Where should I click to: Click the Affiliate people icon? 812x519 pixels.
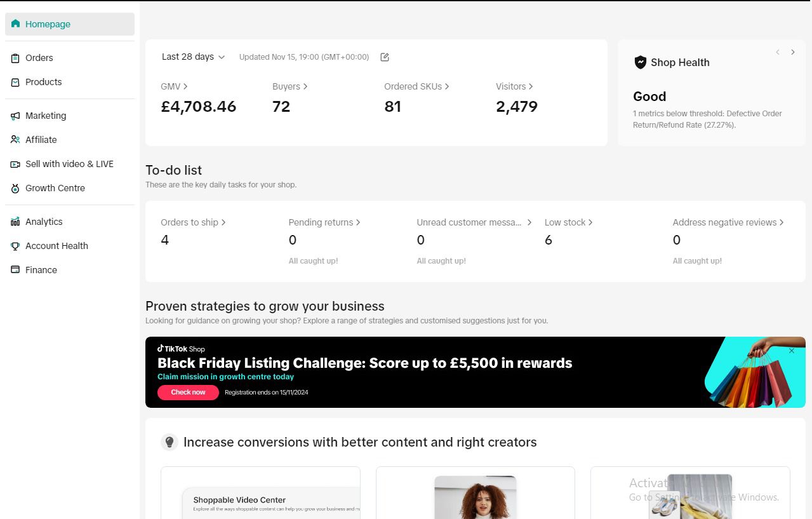click(15, 140)
